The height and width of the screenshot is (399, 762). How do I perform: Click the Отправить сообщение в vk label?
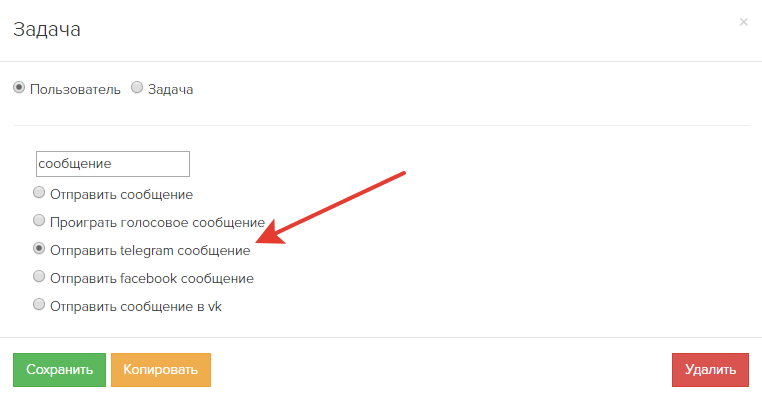(136, 307)
